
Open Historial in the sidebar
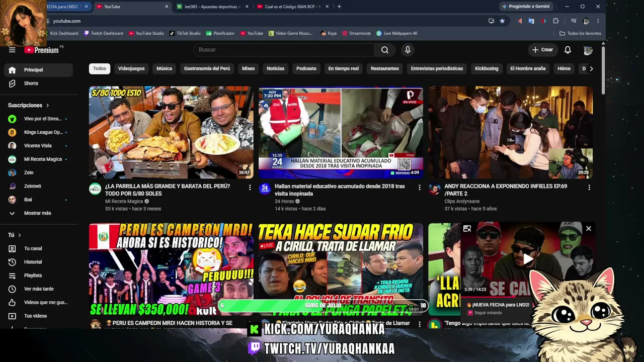[38, 262]
